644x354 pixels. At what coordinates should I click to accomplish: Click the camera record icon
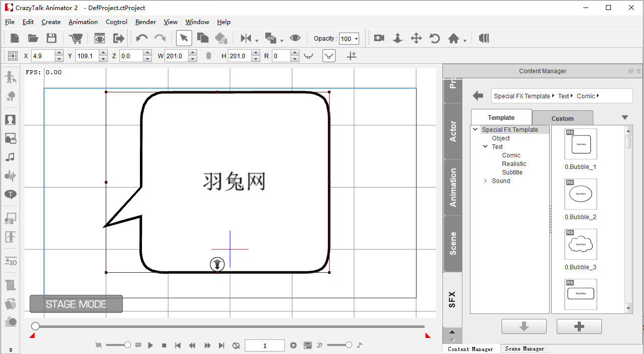[379, 39]
